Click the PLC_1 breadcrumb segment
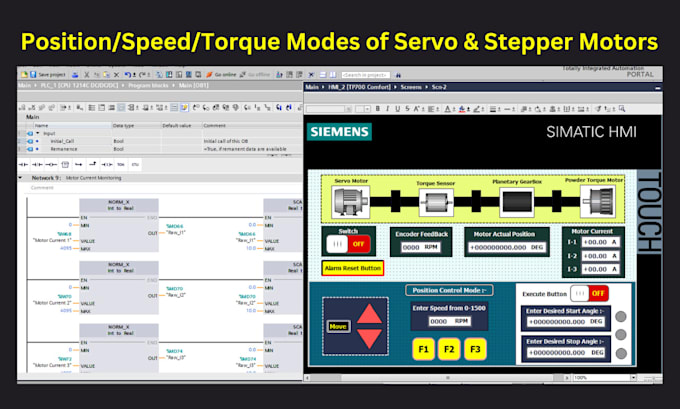 click(x=79, y=85)
